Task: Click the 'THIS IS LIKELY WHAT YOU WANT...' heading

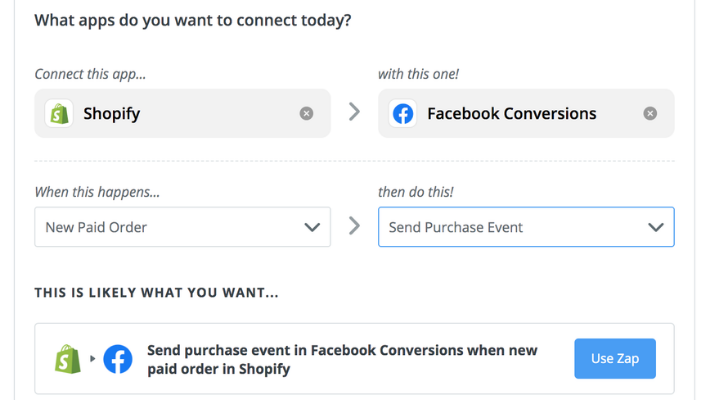Action: (157, 293)
